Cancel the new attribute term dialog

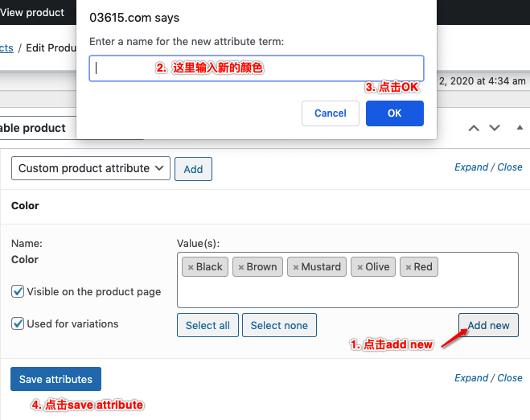pyautogui.click(x=330, y=113)
